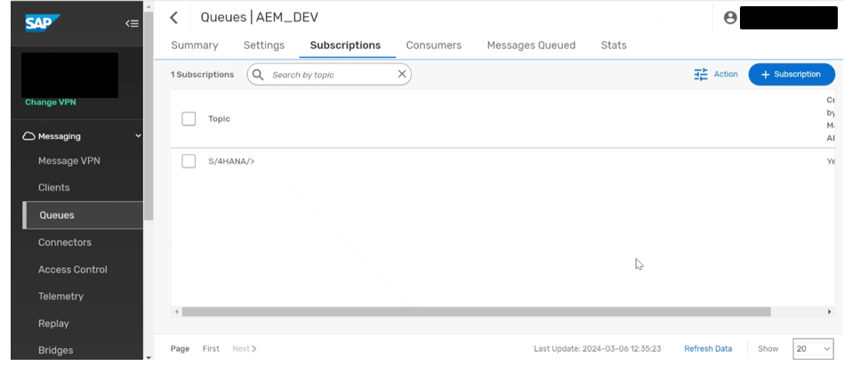Click Refresh Data link
This screenshot has width=868, height=374.
(708, 348)
